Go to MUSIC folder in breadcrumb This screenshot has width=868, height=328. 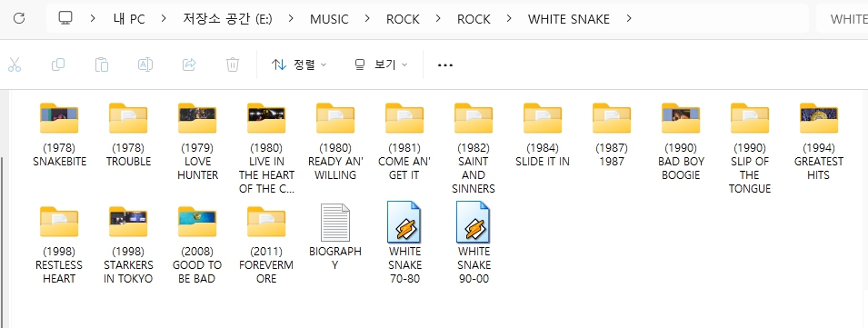(329, 19)
